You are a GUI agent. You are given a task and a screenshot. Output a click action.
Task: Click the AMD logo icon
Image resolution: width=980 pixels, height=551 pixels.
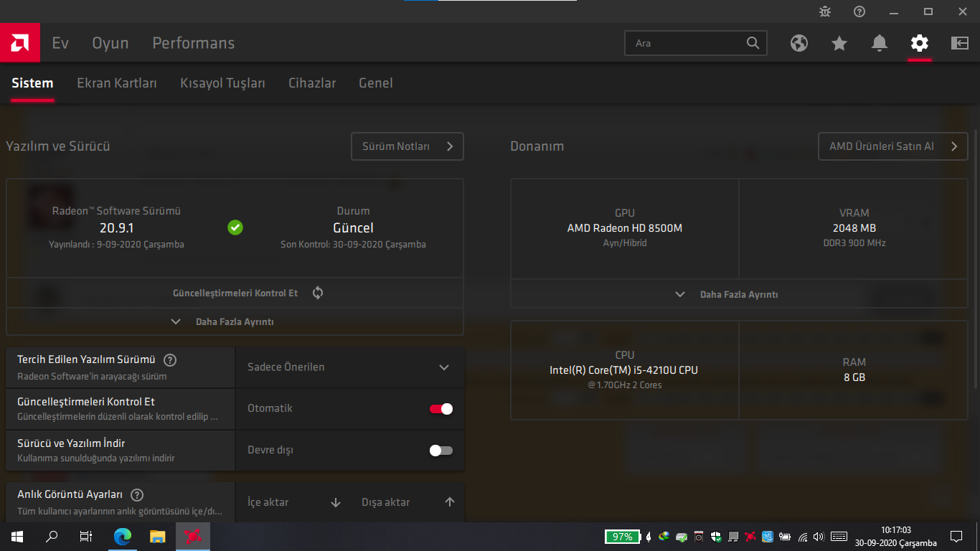click(20, 42)
